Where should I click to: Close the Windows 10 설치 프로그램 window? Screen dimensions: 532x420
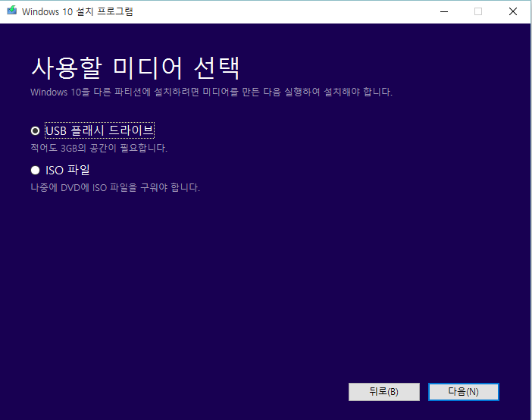512,11
